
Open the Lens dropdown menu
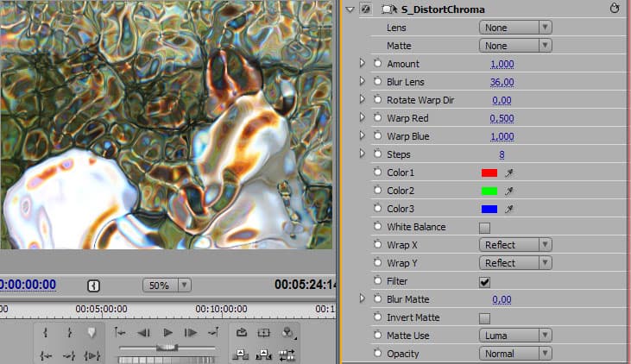515,28
